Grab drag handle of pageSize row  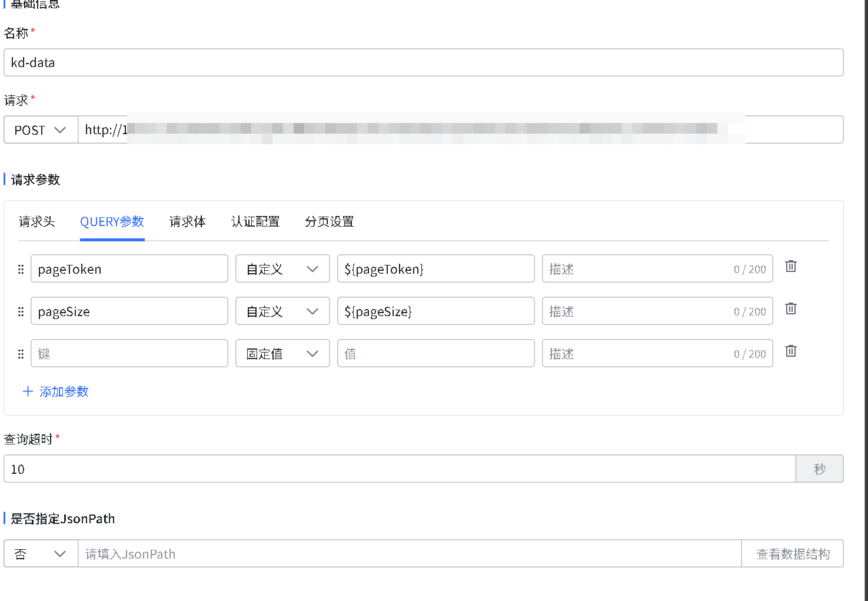[x=21, y=311]
